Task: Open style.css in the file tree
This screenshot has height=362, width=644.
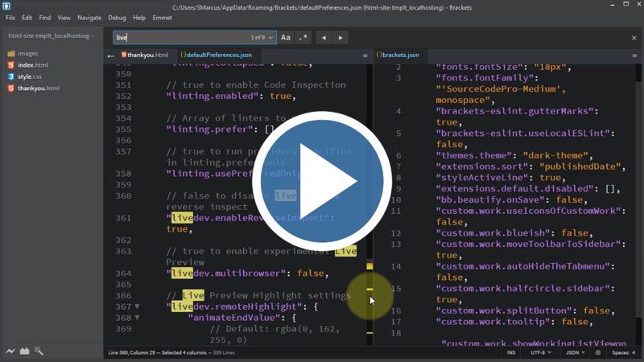Action: point(30,76)
